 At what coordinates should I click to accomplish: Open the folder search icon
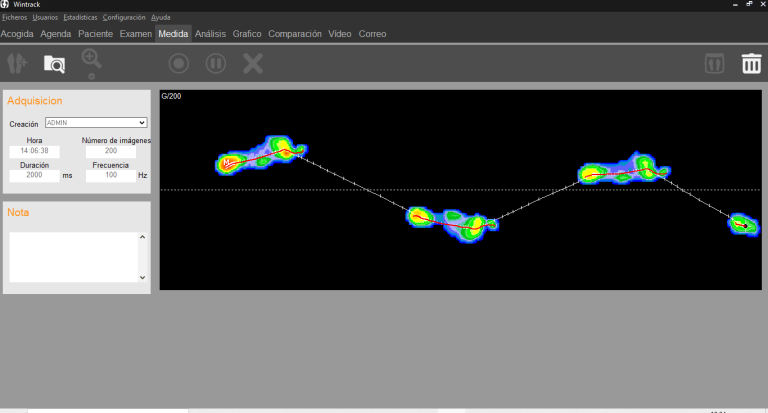(x=54, y=64)
